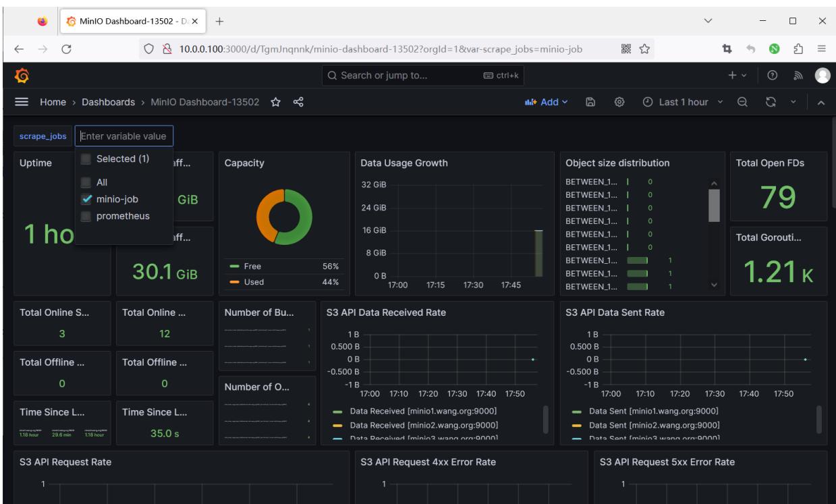This screenshot has height=504, width=836.
Task: Star the MinIO Dashboard-13502 as favorite
Action: click(x=275, y=102)
